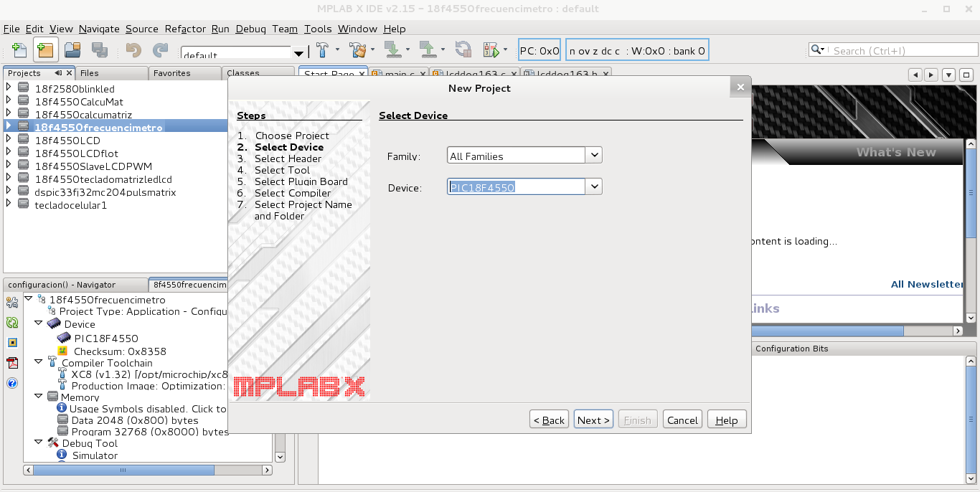Open the Build Project hammer dropdown arrow
Screen dimensions: 980x492
pos(338,50)
